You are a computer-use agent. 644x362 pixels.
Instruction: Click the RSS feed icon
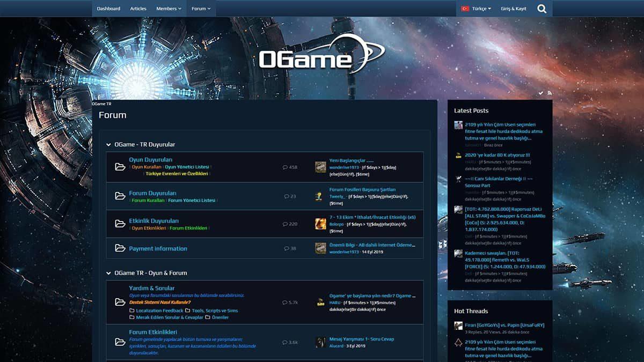(x=550, y=93)
